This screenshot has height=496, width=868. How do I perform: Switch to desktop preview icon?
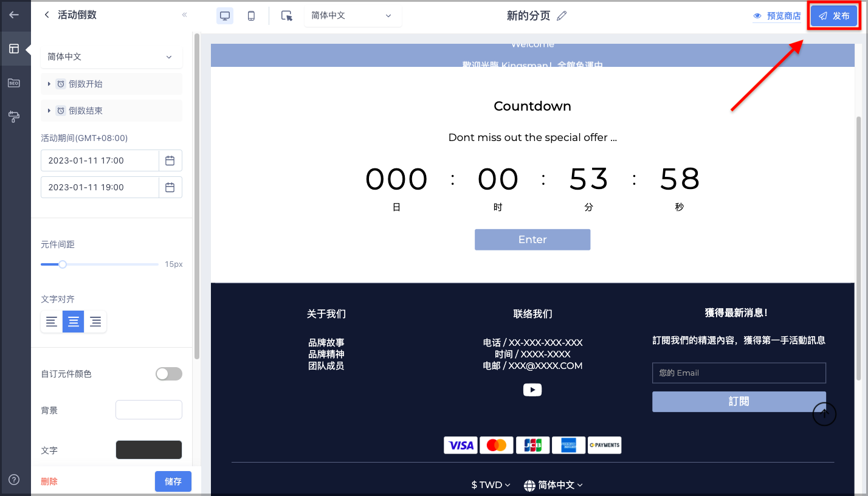[x=225, y=16]
